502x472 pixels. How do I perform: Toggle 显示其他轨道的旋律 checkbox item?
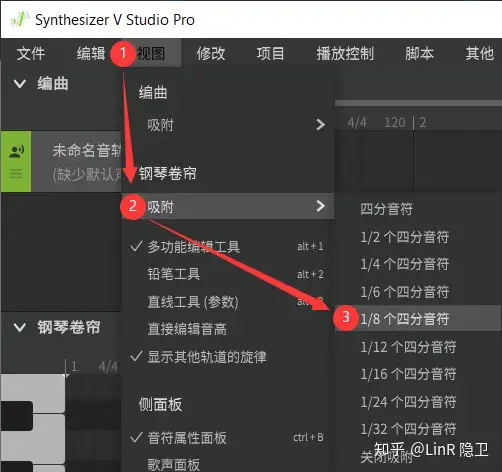[228, 357]
